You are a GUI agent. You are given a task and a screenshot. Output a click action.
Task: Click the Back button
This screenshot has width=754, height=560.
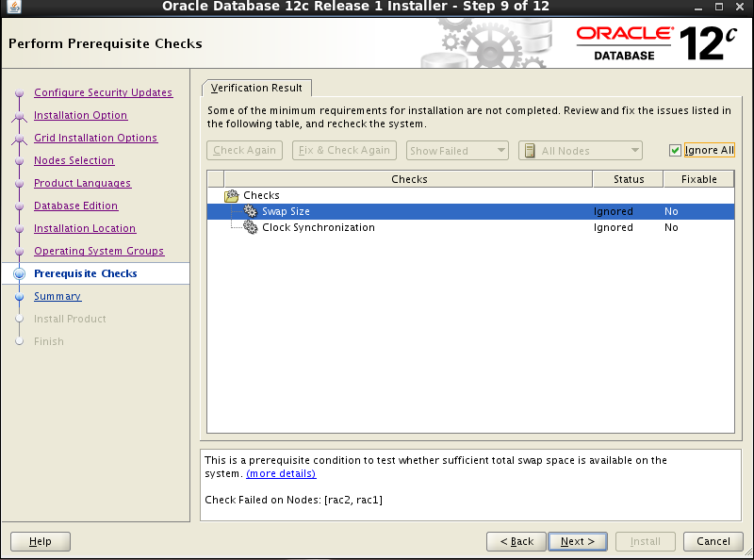(x=516, y=542)
